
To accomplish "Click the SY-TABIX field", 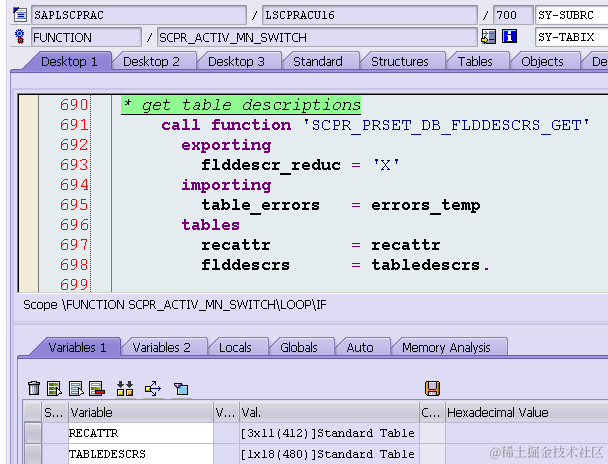I will [572, 37].
